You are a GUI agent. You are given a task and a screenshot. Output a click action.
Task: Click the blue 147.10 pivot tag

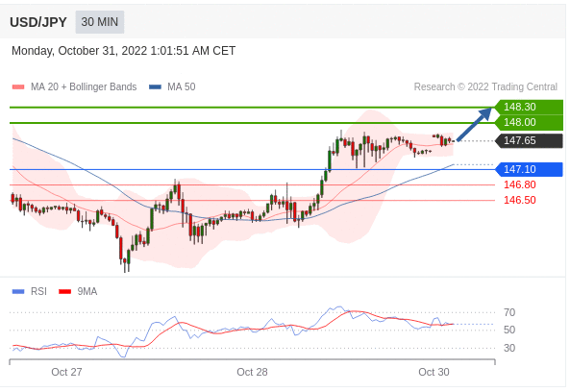point(529,169)
